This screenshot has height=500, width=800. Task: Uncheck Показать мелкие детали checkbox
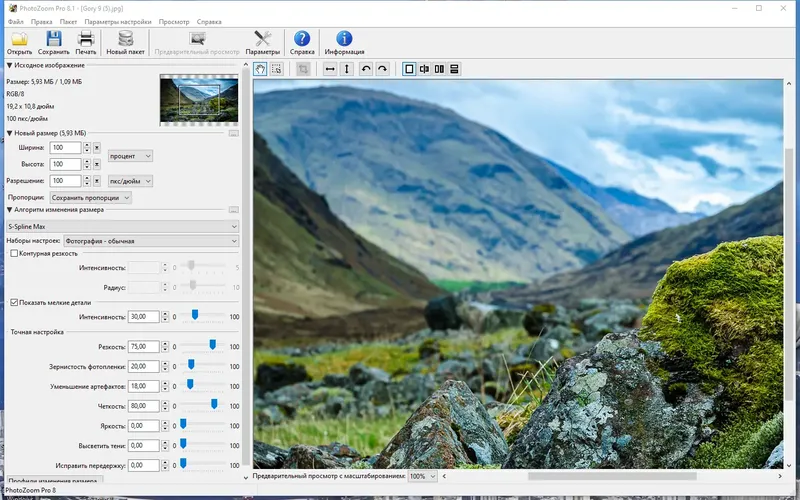(14, 302)
